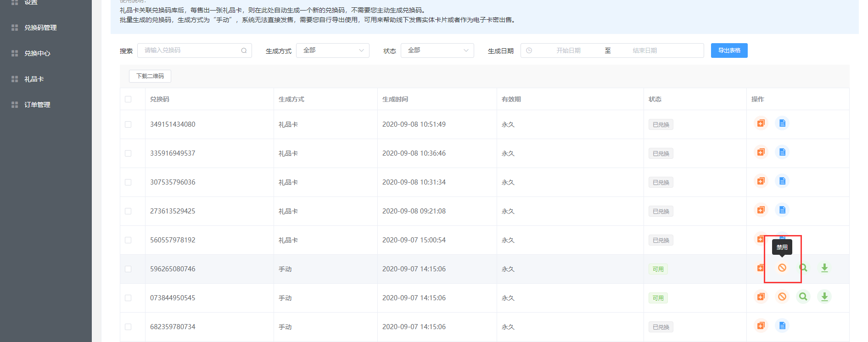Open 礼品卡 in the sidebar
The height and width of the screenshot is (342, 868).
tap(34, 79)
